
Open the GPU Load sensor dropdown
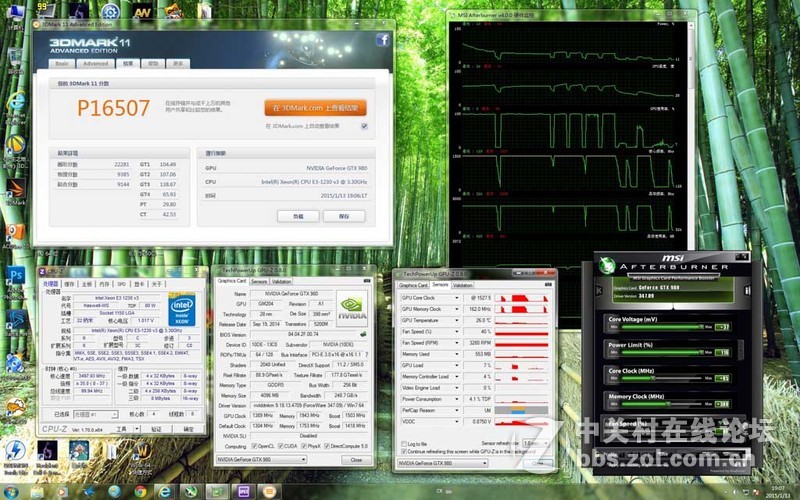(x=456, y=365)
